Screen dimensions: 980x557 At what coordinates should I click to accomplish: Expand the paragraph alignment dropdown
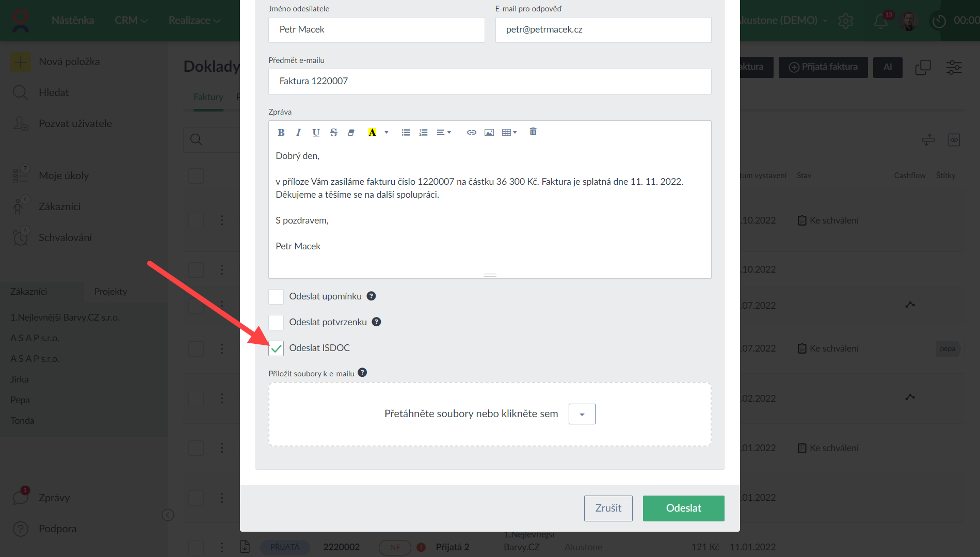coord(444,133)
